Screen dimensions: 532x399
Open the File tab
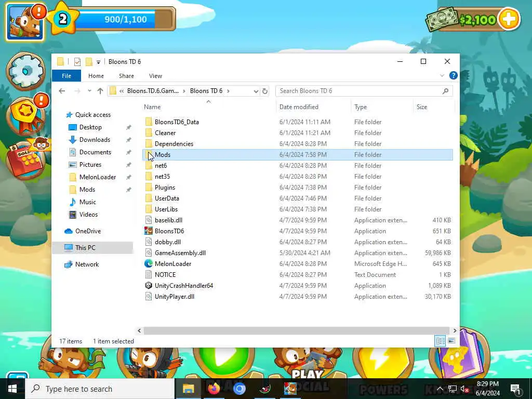pyautogui.click(x=66, y=76)
